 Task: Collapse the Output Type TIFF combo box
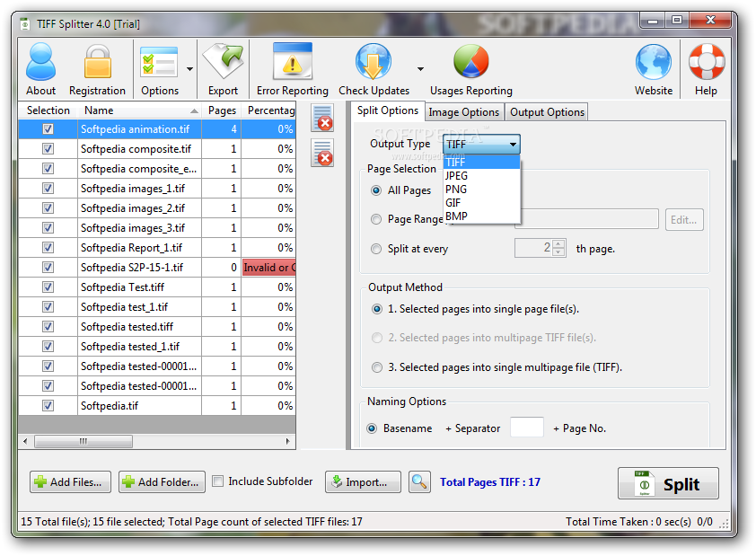coord(481,145)
